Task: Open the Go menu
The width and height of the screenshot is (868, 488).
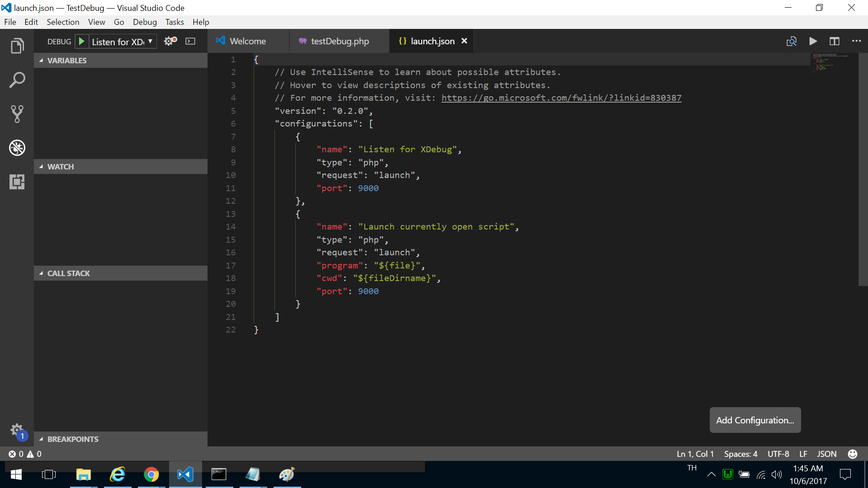Action: tap(119, 22)
